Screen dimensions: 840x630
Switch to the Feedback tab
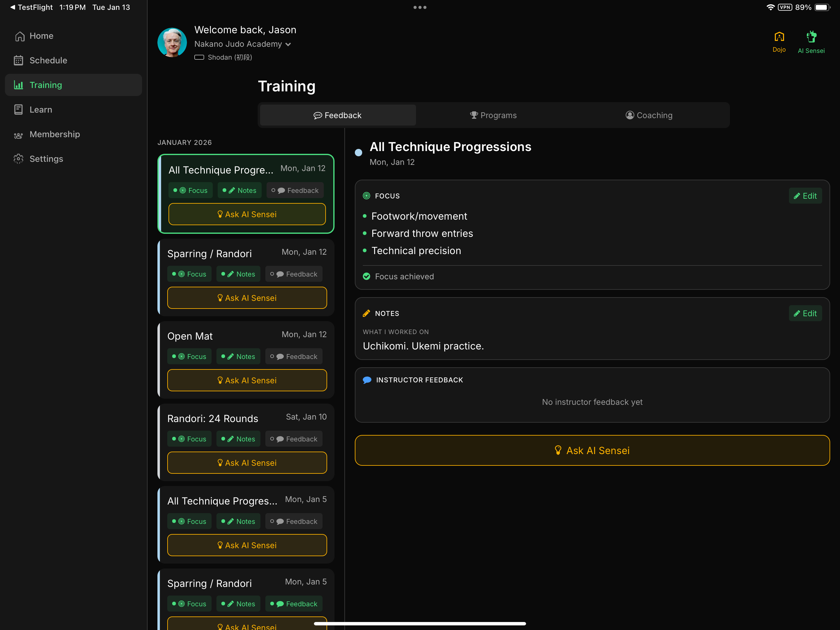pos(338,115)
